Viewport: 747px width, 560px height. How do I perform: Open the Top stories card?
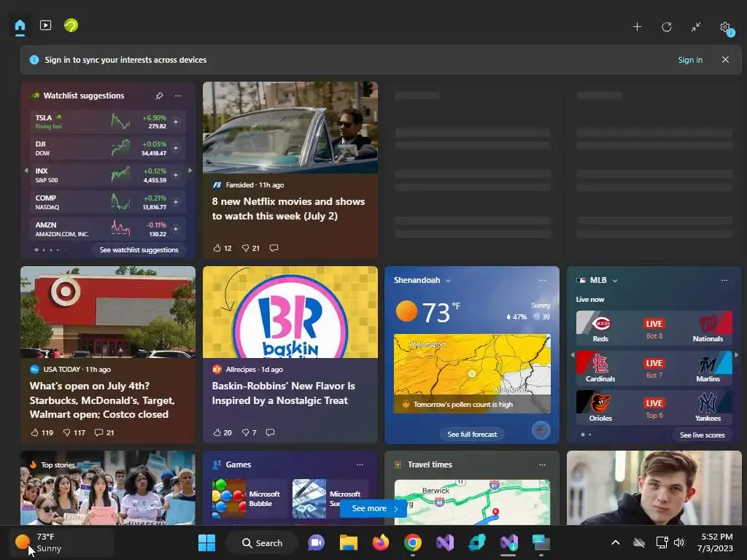(108, 488)
